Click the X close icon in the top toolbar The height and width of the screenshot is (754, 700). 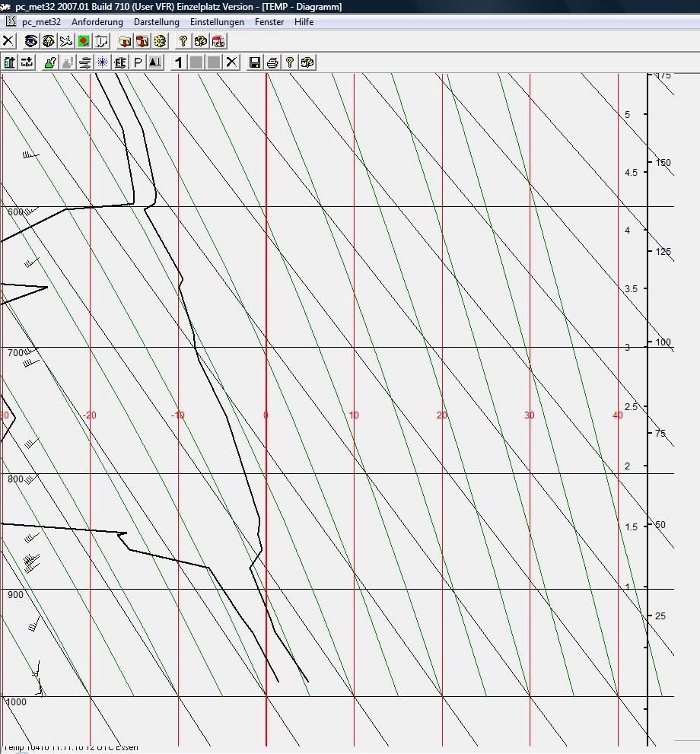8,41
